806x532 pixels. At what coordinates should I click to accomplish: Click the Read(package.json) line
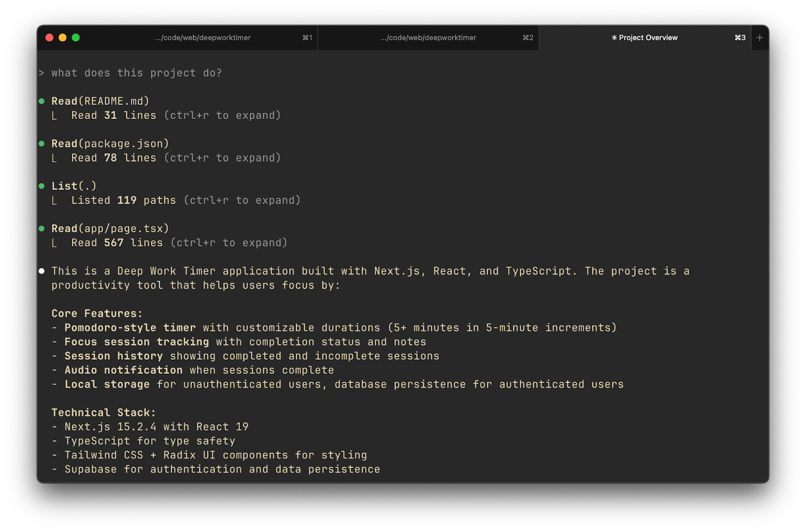pos(110,144)
